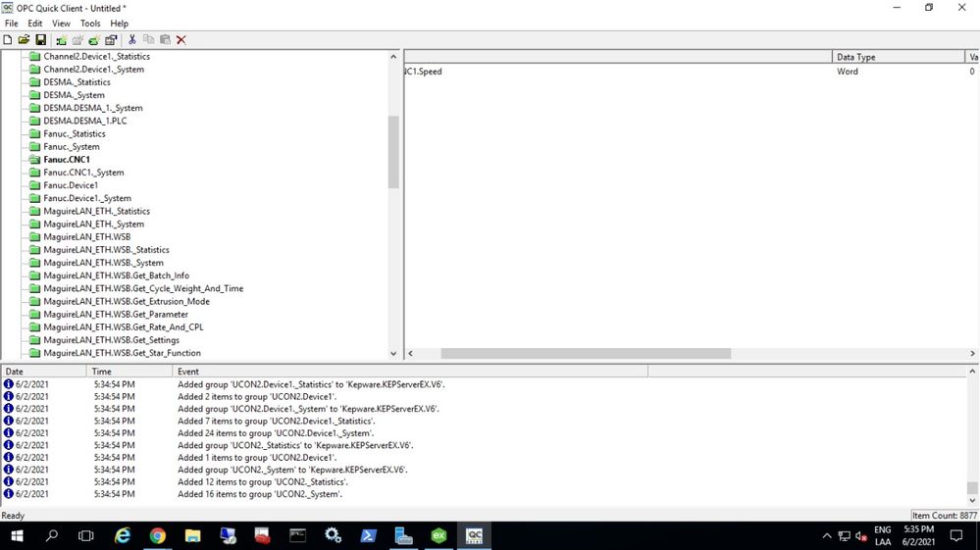Image resolution: width=980 pixels, height=550 pixels.
Task: Select the MaguireLAN_ETH.WSB.Get_Rate_And_CPL group
Action: 124,327
